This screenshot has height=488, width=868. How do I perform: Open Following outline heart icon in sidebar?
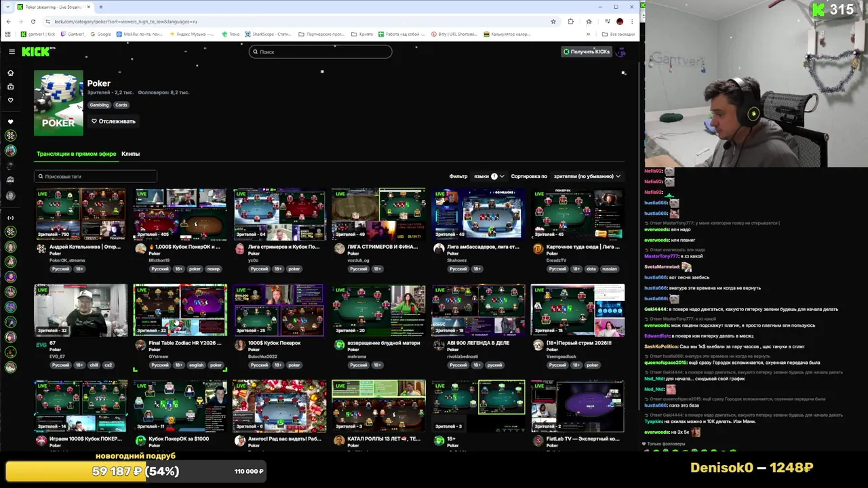(x=10, y=100)
